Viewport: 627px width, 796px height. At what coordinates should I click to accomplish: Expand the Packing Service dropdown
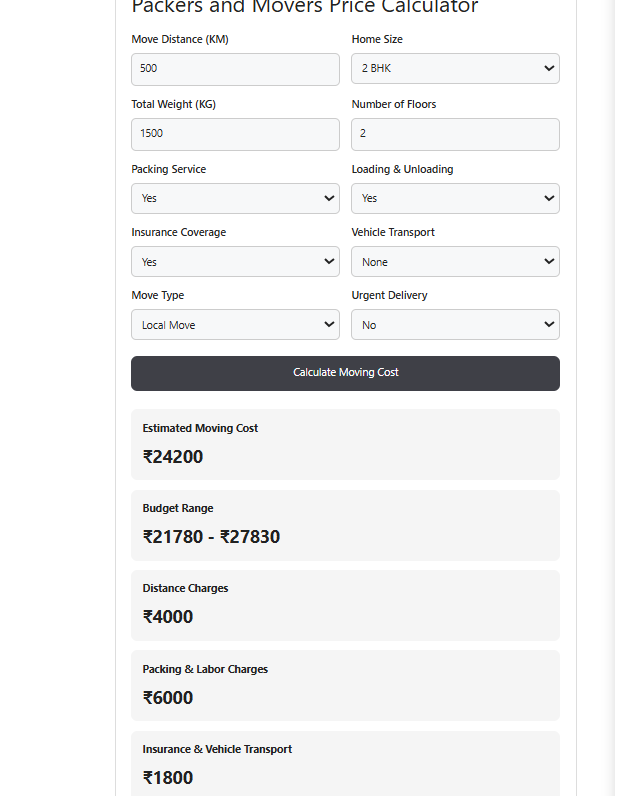[235, 198]
